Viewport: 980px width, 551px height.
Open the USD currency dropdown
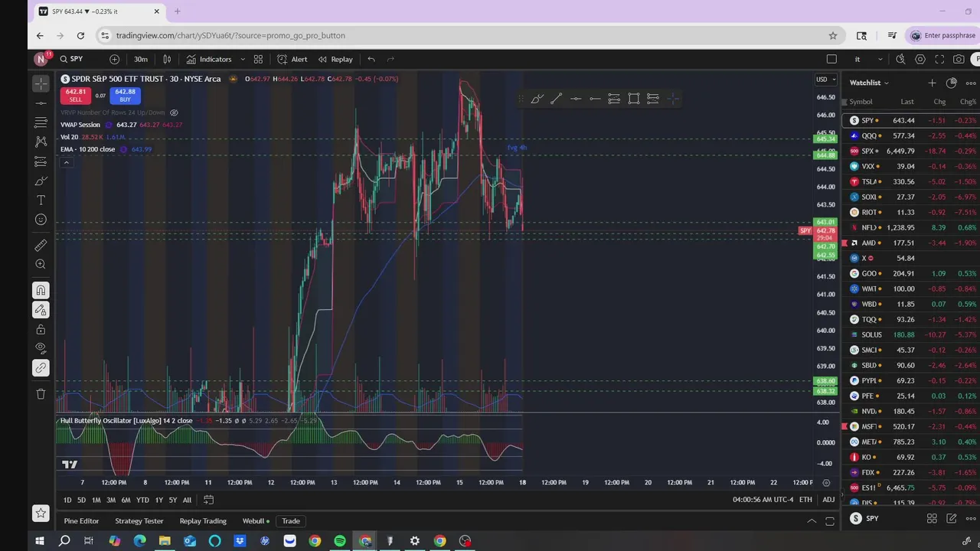825,79
